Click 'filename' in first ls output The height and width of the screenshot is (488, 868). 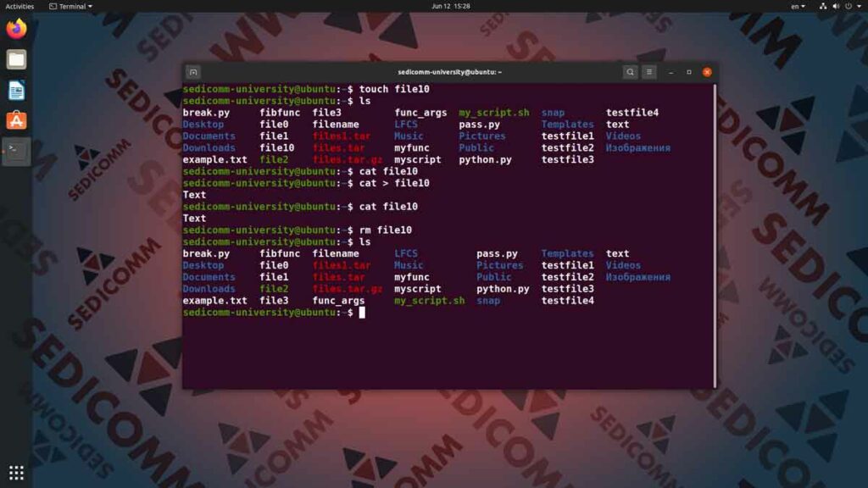pyautogui.click(x=336, y=125)
